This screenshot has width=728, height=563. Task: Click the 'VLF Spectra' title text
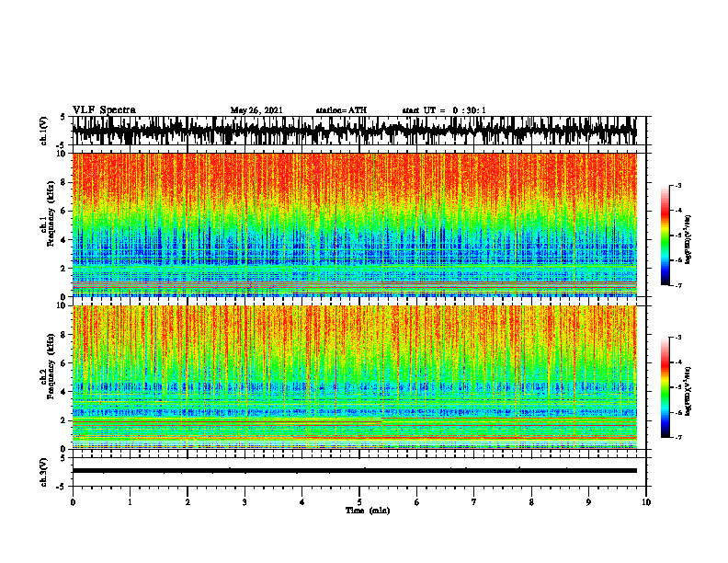(104, 110)
